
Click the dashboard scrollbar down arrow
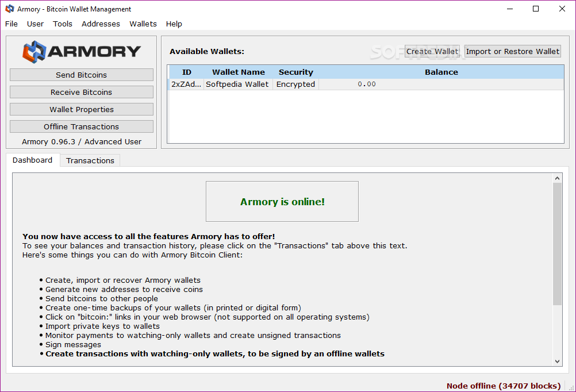click(557, 361)
